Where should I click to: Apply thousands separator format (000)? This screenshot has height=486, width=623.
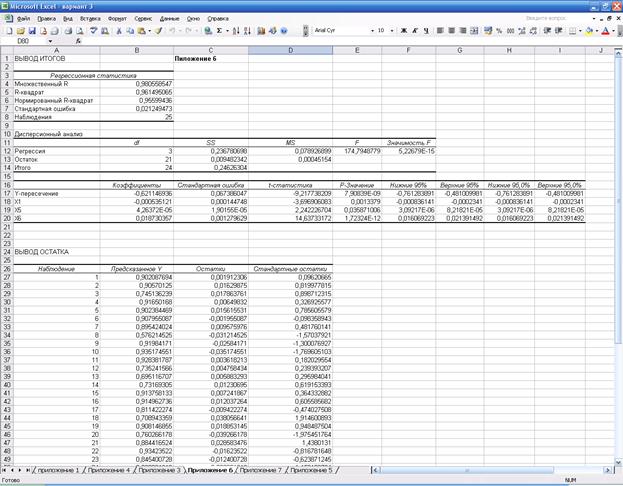tap(511, 31)
